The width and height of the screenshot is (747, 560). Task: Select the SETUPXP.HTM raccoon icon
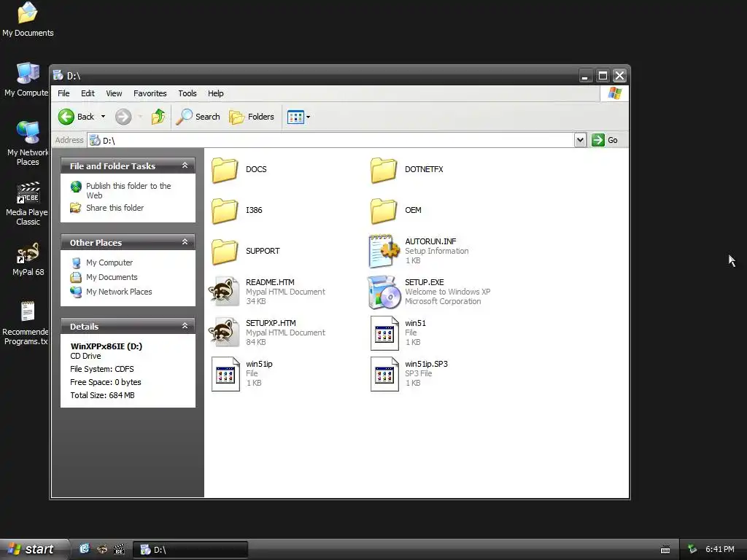click(225, 332)
